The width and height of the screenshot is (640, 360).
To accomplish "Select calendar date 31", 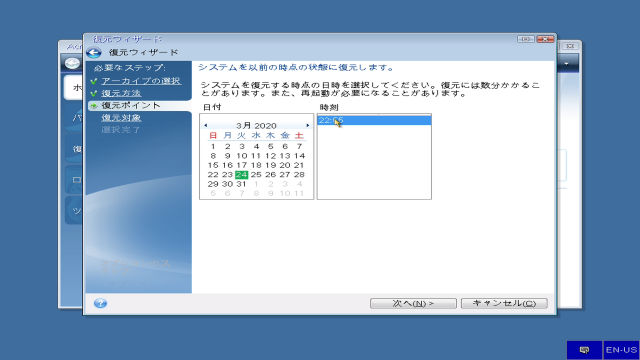I will [x=242, y=184].
